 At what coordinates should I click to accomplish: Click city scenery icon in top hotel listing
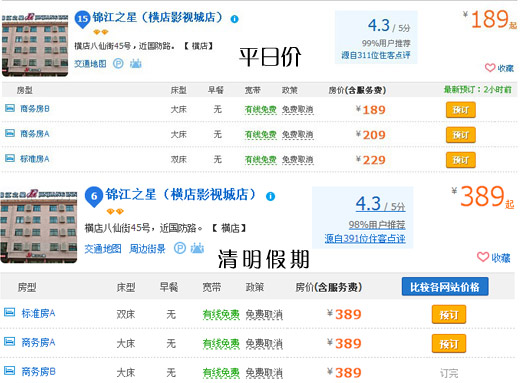pyautogui.click(x=136, y=63)
